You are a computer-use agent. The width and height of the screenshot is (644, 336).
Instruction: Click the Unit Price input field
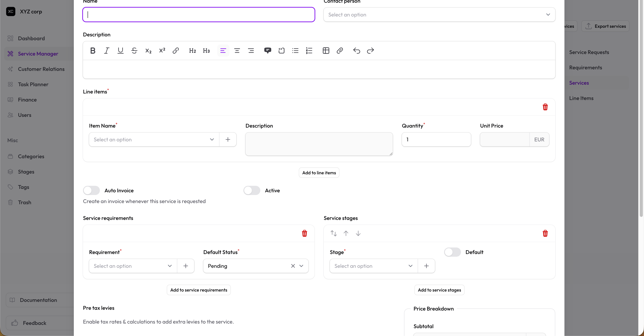click(504, 139)
